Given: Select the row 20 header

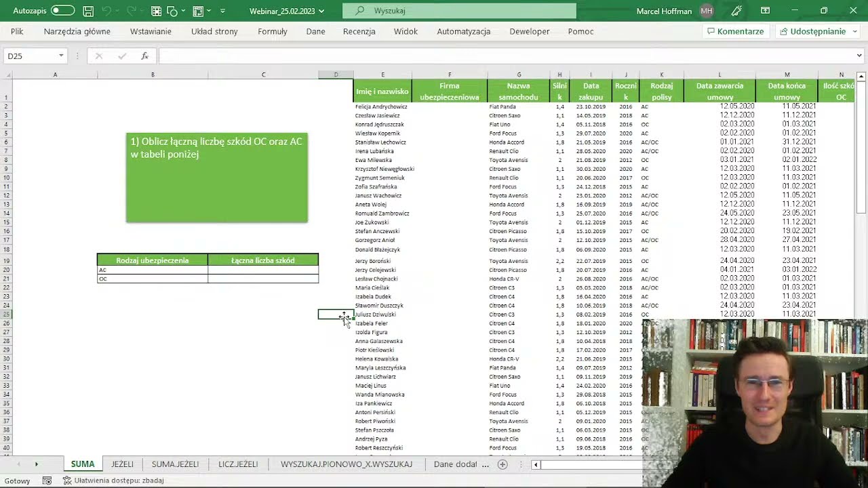Looking at the screenshot, I should (x=6, y=270).
